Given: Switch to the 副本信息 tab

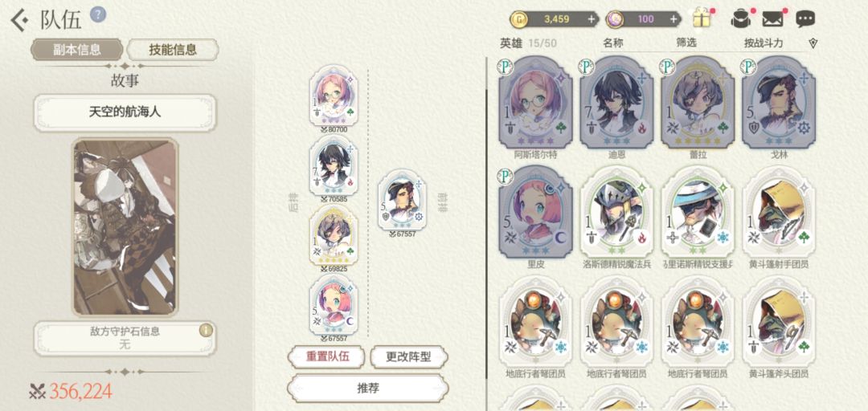Looking at the screenshot, I should (77, 49).
